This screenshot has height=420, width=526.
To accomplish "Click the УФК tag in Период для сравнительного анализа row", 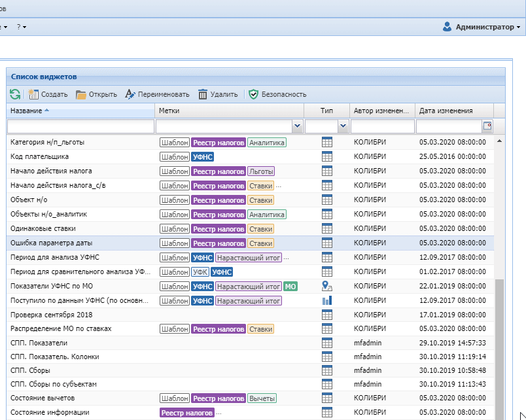I will (200, 271).
